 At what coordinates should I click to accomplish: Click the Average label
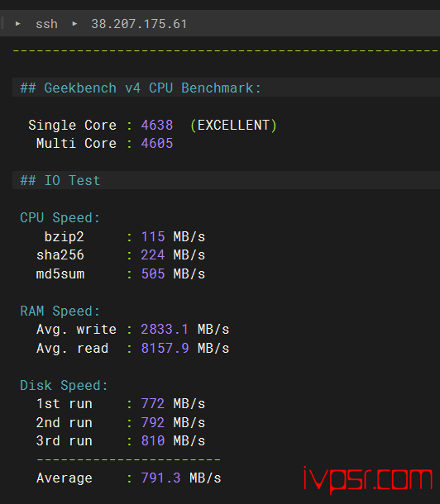(x=65, y=478)
